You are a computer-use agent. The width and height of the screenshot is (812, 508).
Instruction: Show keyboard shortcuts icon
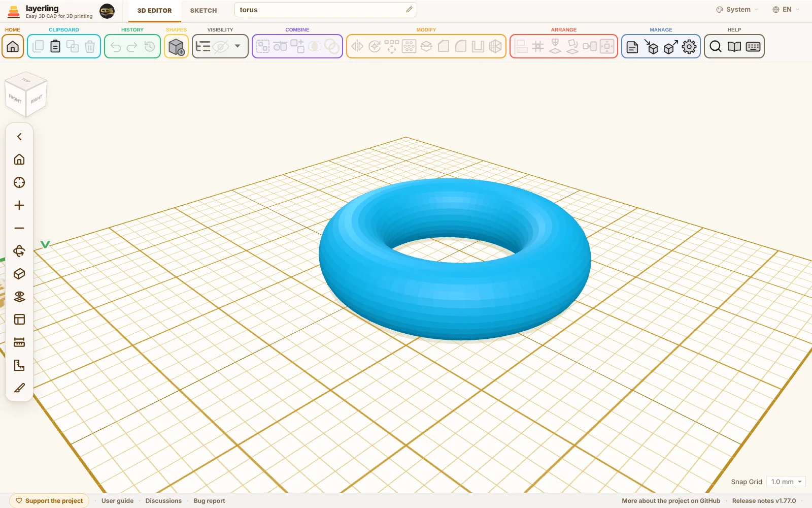753,46
